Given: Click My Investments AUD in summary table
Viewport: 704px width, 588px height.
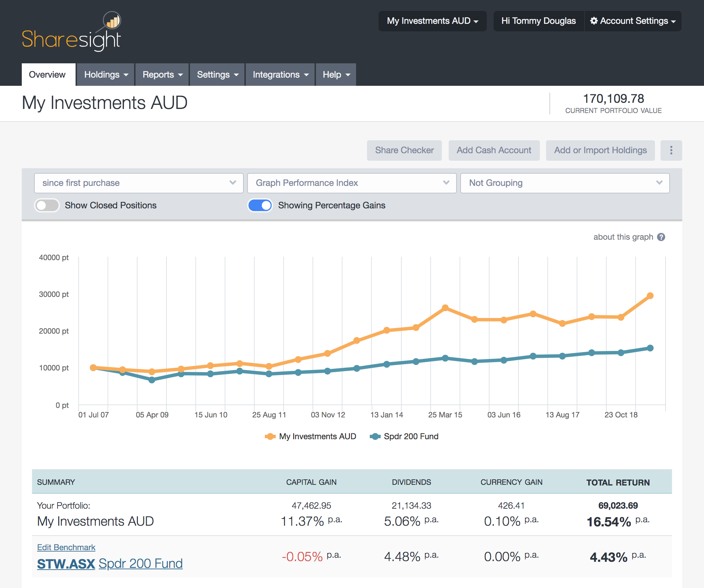Looking at the screenshot, I should 95,521.
